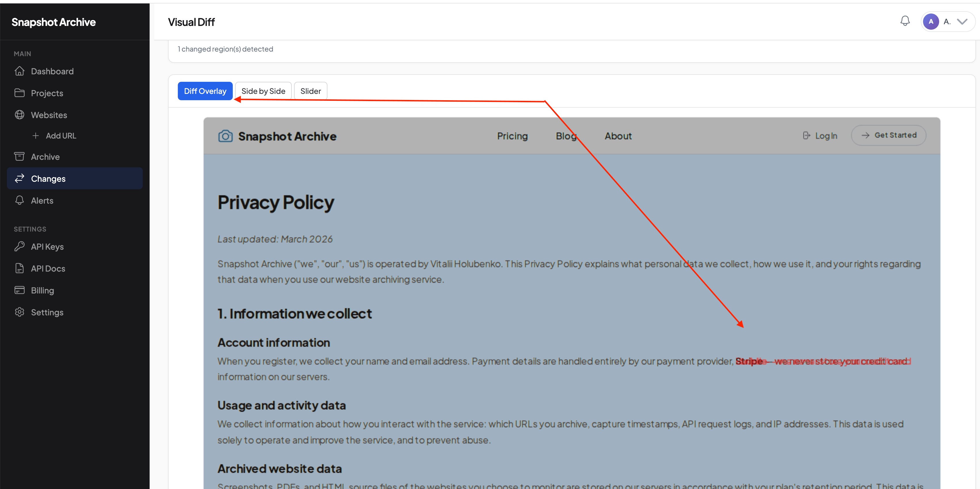Click the Log In door icon
This screenshot has width=980, height=489.
[x=806, y=136]
